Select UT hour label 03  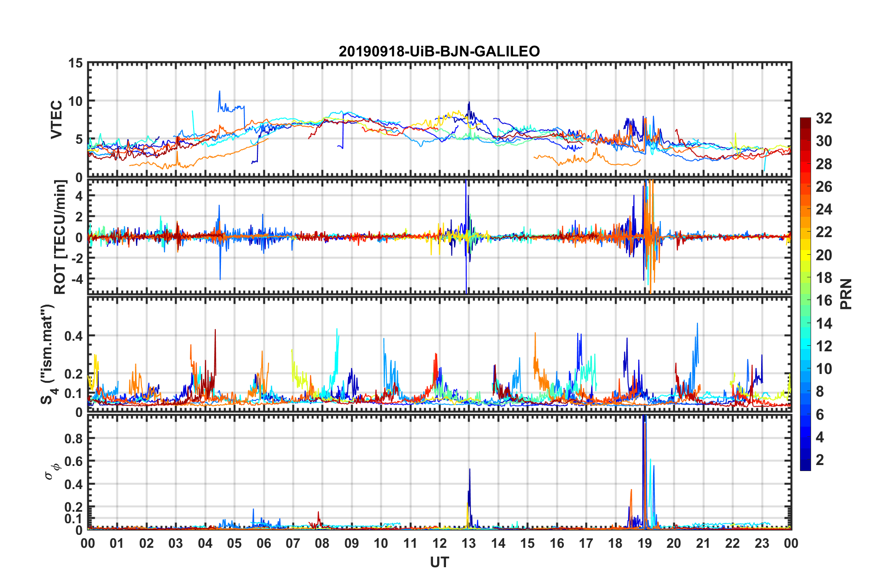pyautogui.click(x=176, y=543)
